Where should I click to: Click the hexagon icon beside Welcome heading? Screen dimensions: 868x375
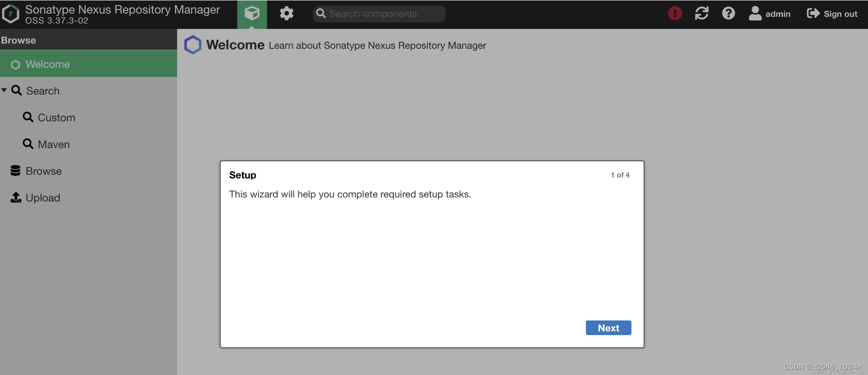(193, 45)
